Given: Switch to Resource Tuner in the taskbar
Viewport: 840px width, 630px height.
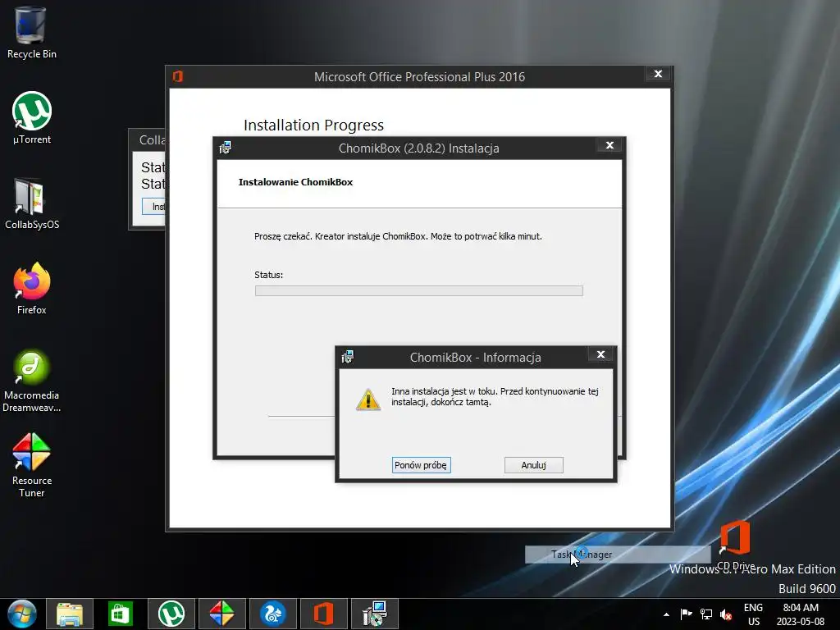Looking at the screenshot, I should 221,614.
